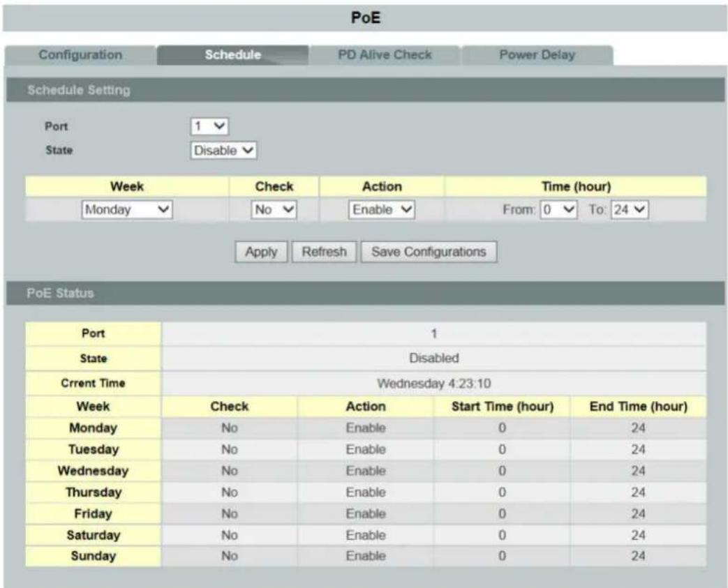728x588 pixels.
Task: Open the State Disable dropdown
Action: tap(223, 151)
